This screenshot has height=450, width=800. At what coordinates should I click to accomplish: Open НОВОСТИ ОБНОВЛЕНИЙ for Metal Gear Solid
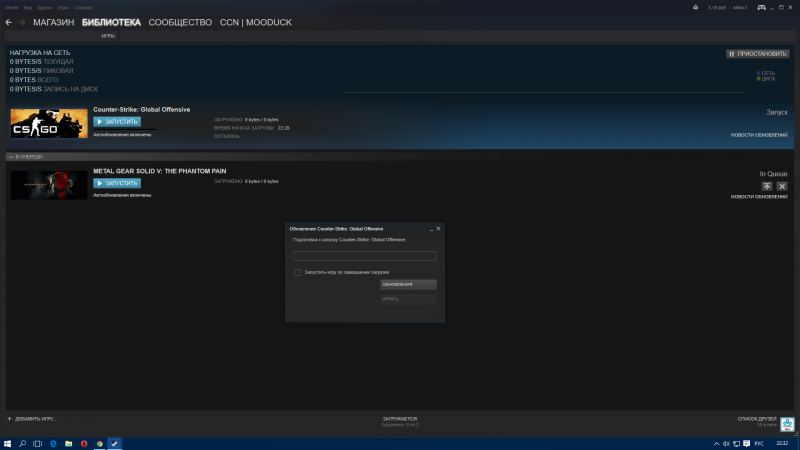pyautogui.click(x=759, y=197)
